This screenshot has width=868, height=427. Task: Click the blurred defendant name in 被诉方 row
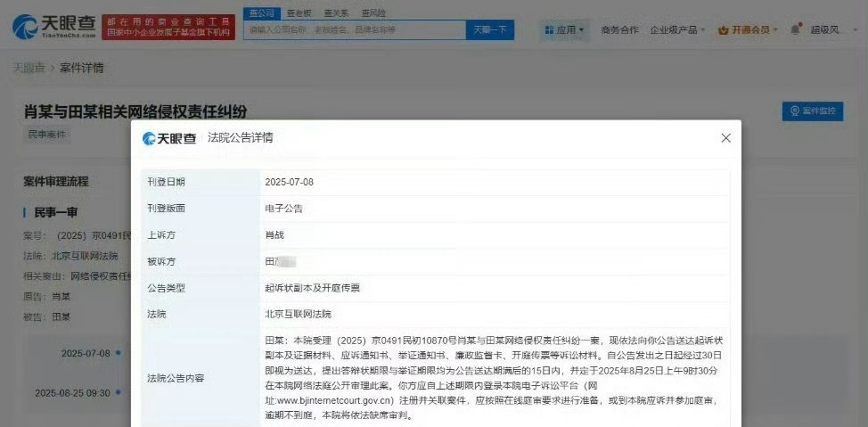[281, 262]
